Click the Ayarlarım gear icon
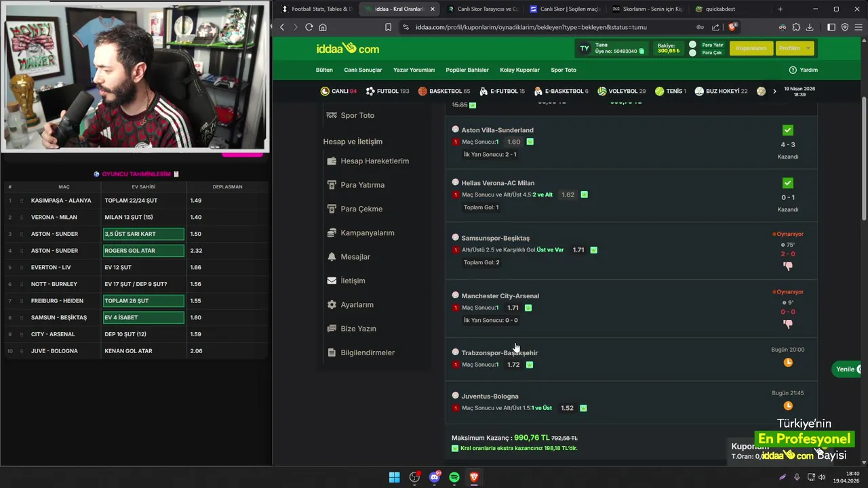The width and height of the screenshot is (868, 488). [332, 305]
